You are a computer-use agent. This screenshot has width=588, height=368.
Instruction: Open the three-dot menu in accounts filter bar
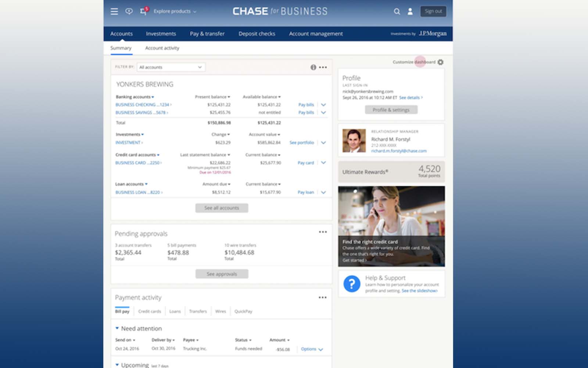323,67
